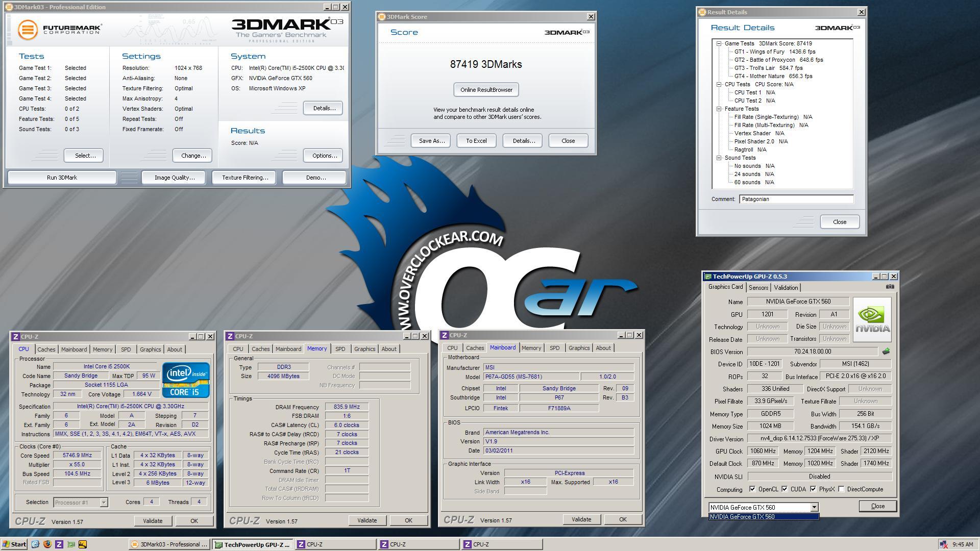Screen dimensions: 980x551
Task: Click the Futuremark orange logo in 3DMark03
Action: pos(28,30)
